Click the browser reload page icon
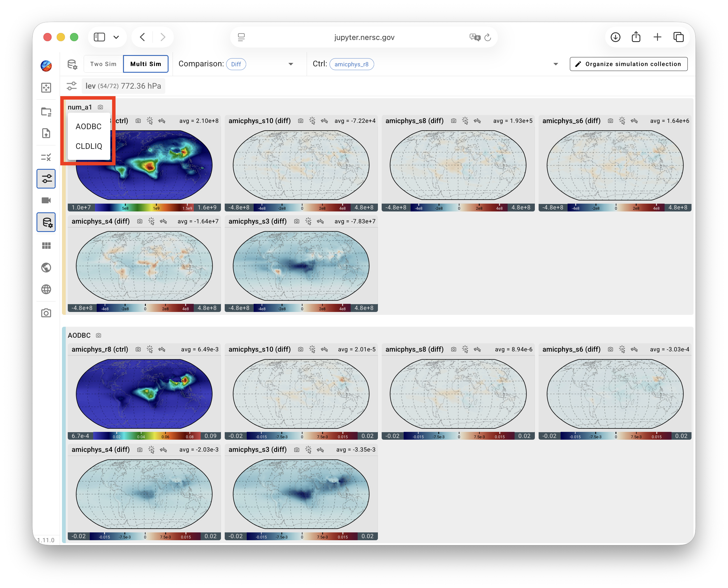This screenshot has height=588, width=728. 488,37
